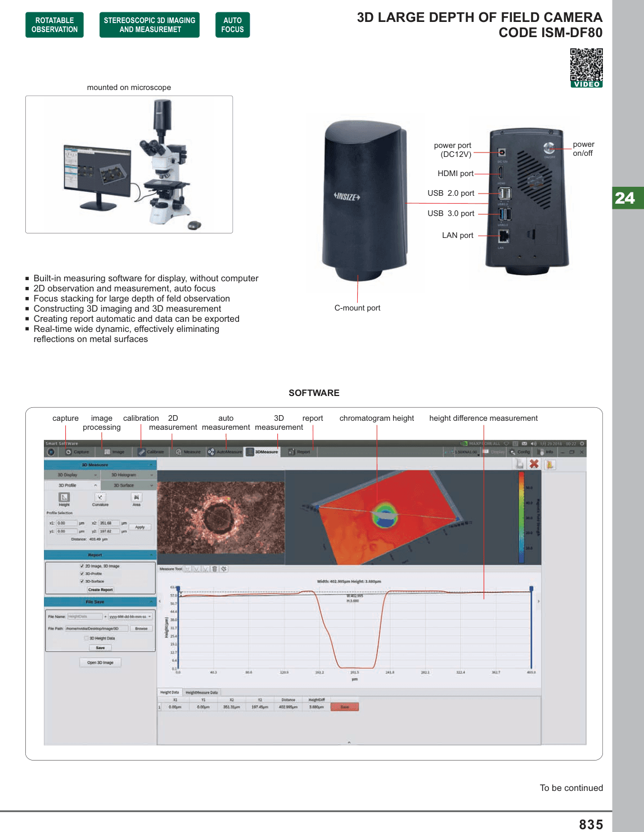The height and width of the screenshot is (832, 644).
Task: Click the document icon above 3D view
Action: coord(520,464)
